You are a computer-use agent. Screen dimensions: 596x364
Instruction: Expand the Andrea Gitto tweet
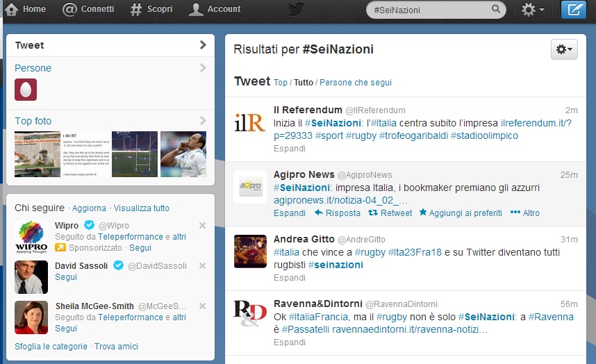click(290, 278)
